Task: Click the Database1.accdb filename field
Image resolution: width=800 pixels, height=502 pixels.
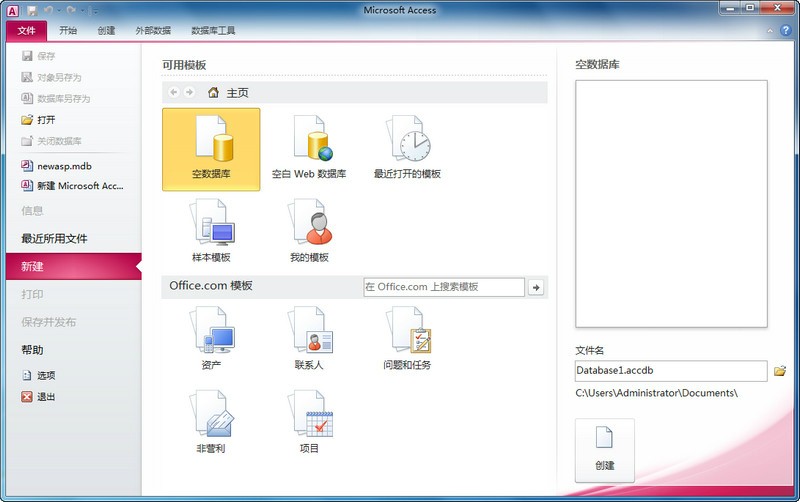Action: click(671, 371)
